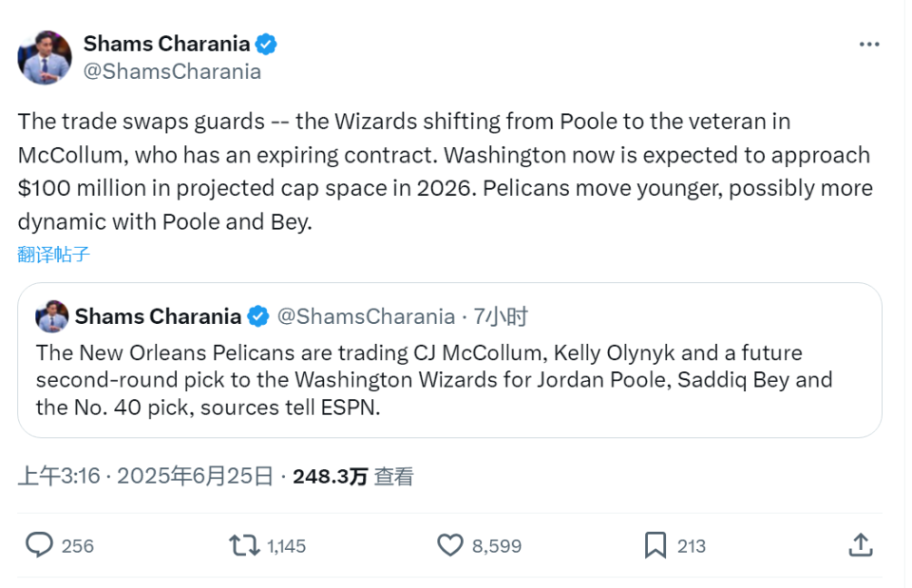Click the 翻译帖子 translate link
This screenshot has height=588, width=912.
54,255
